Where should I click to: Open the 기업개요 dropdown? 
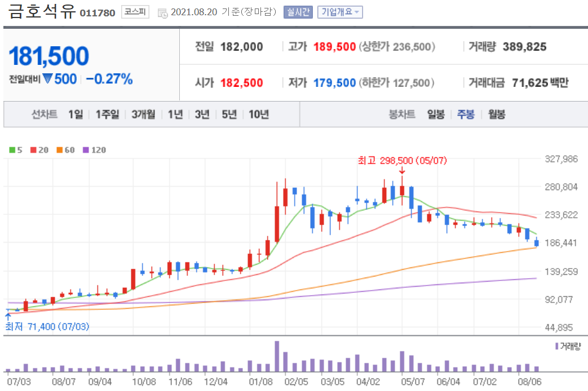pos(340,12)
